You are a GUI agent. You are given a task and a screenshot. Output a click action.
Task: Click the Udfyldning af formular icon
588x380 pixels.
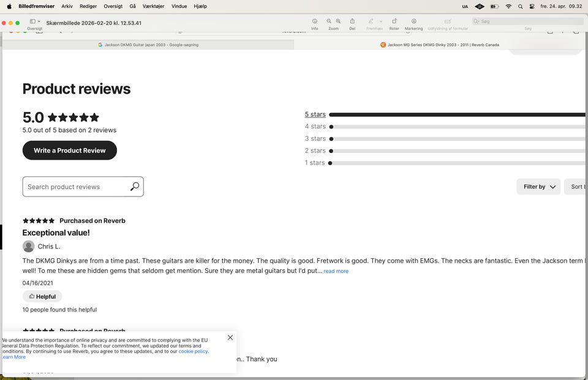point(448,21)
